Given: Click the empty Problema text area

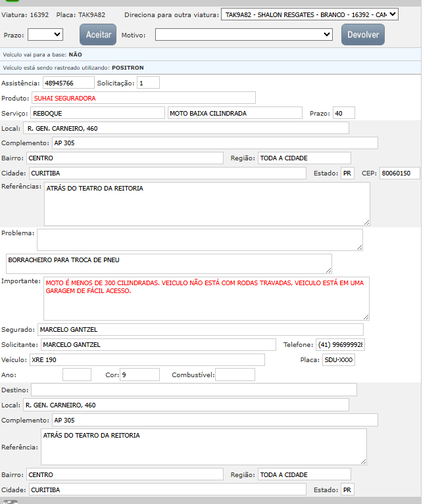Looking at the screenshot, I should click(199, 239).
